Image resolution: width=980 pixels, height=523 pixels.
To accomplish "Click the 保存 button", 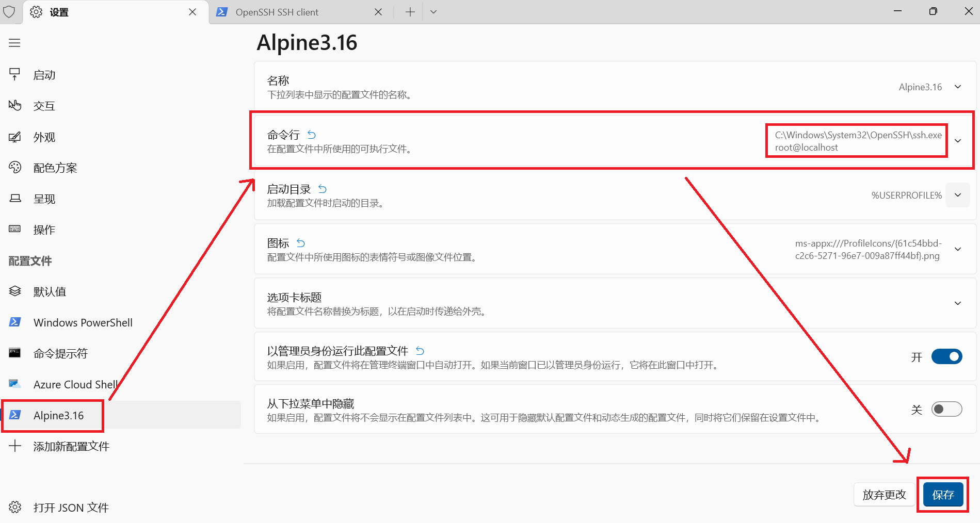I will pyautogui.click(x=943, y=495).
